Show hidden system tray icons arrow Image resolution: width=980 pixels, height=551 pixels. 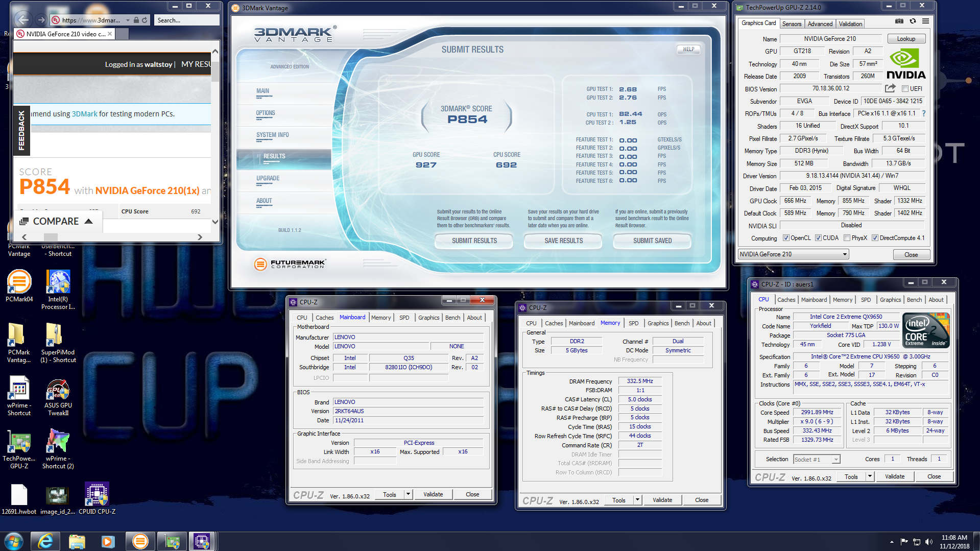pos(892,542)
